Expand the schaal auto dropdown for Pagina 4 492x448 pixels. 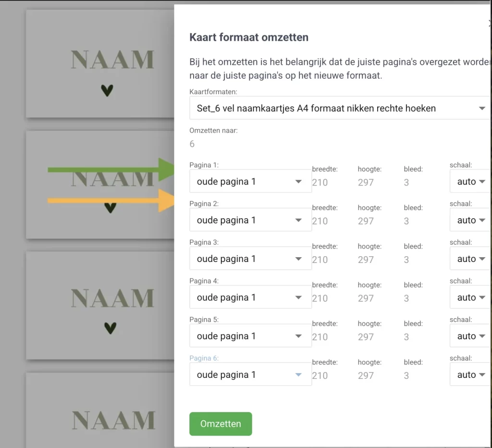(470, 298)
